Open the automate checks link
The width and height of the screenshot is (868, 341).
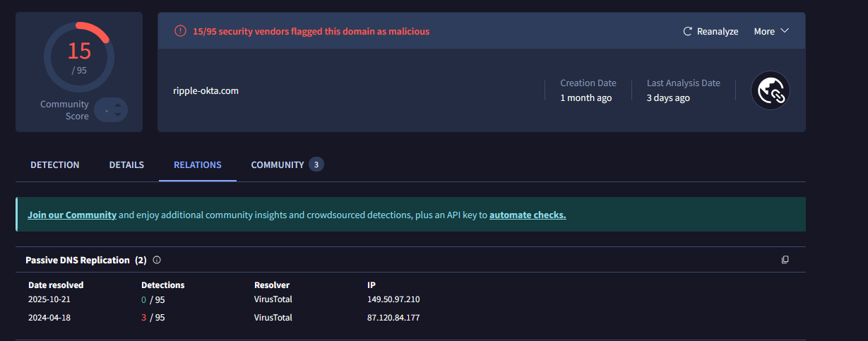pyautogui.click(x=528, y=215)
